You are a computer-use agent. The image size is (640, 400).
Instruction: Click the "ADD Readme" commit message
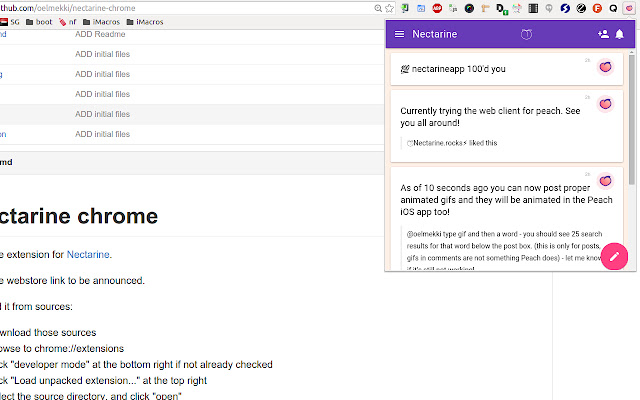click(x=100, y=34)
